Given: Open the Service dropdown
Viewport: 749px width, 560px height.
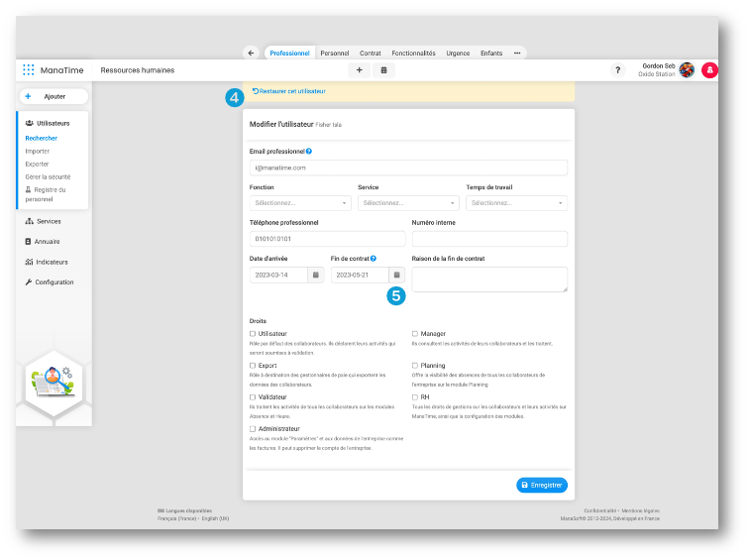Looking at the screenshot, I should 408,203.
